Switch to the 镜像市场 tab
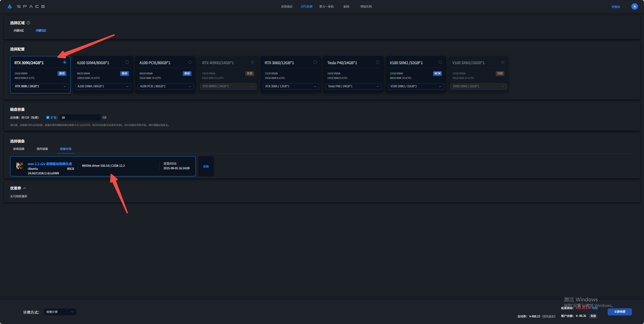This screenshot has width=644, height=324. (65, 149)
